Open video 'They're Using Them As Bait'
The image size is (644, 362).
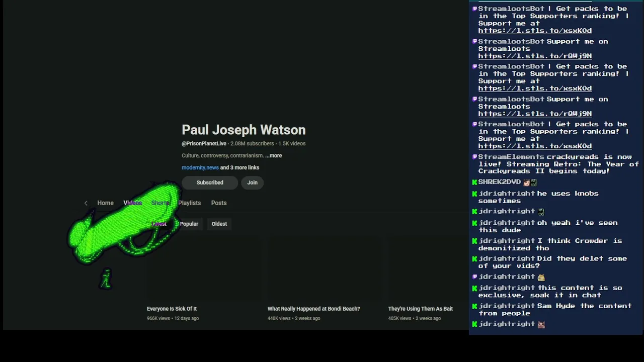pos(420,309)
